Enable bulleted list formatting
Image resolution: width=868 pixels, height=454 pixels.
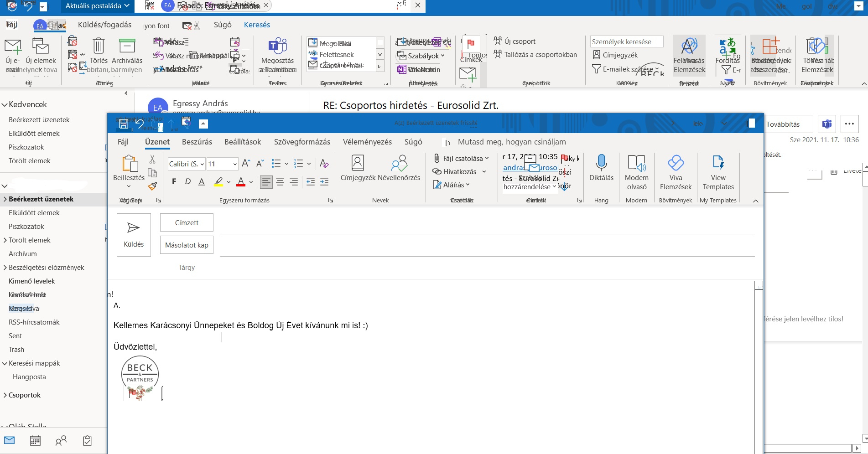[276, 163]
